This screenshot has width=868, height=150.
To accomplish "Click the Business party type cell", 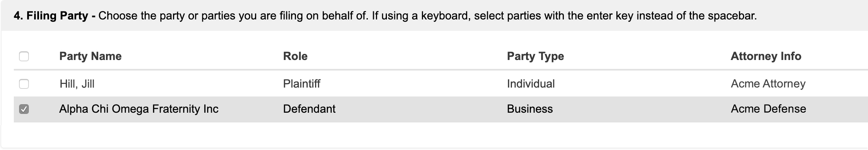I will coord(530,109).
